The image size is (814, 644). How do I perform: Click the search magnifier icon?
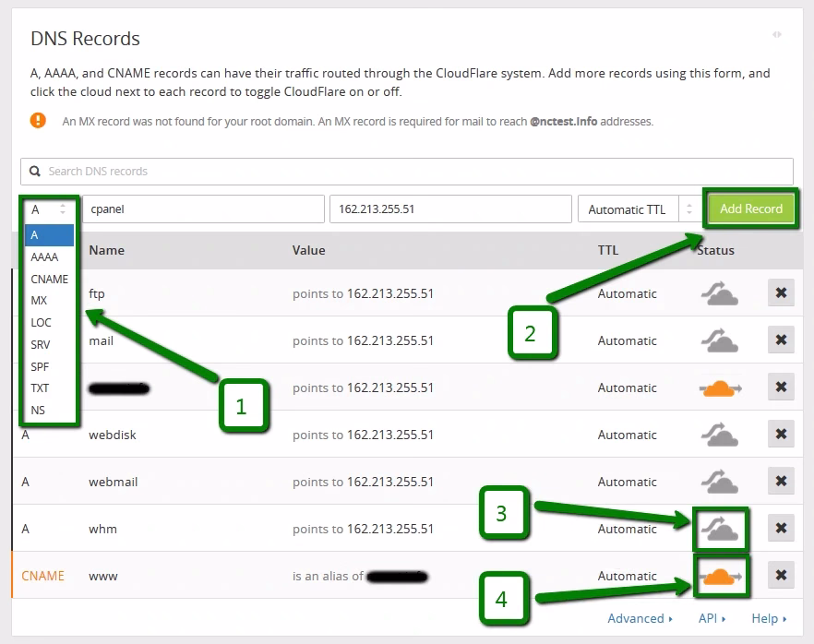[x=35, y=172]
